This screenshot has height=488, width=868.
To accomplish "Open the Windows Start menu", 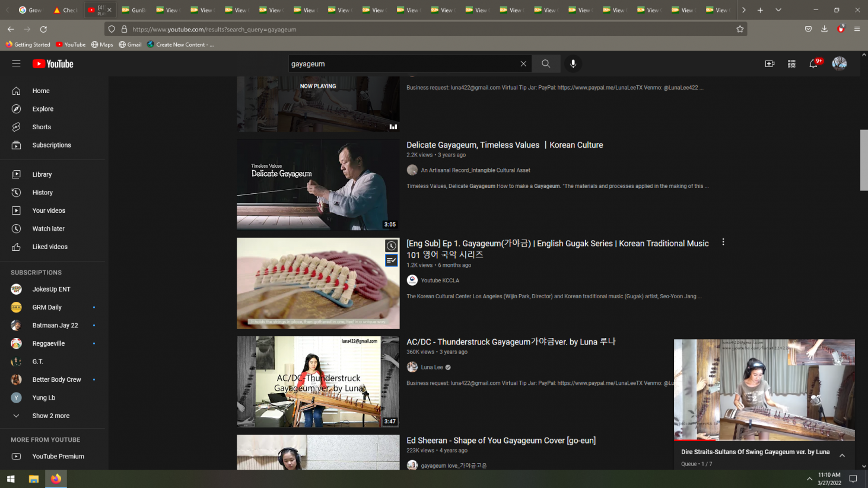I will pyautogui.click(x=11, y=479).
